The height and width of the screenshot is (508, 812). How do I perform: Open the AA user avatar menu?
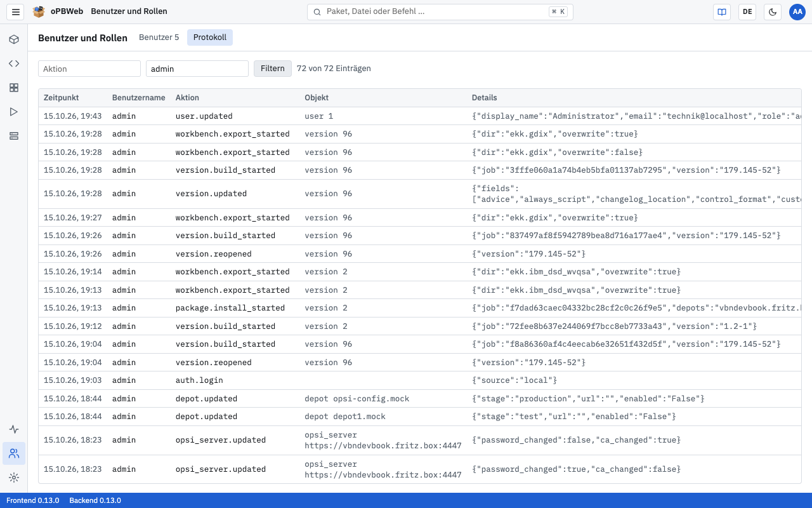[797, 11]
